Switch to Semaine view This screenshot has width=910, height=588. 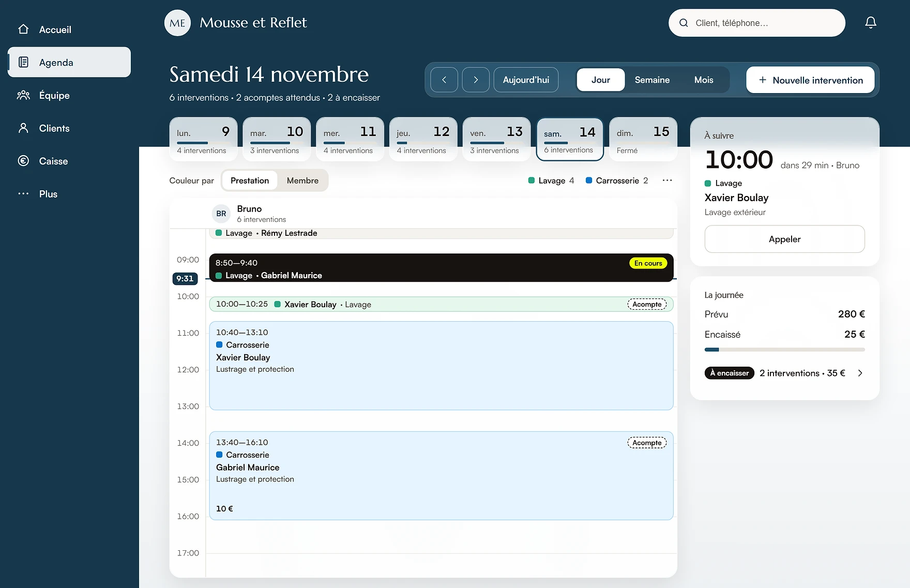[x=652, y=80]
